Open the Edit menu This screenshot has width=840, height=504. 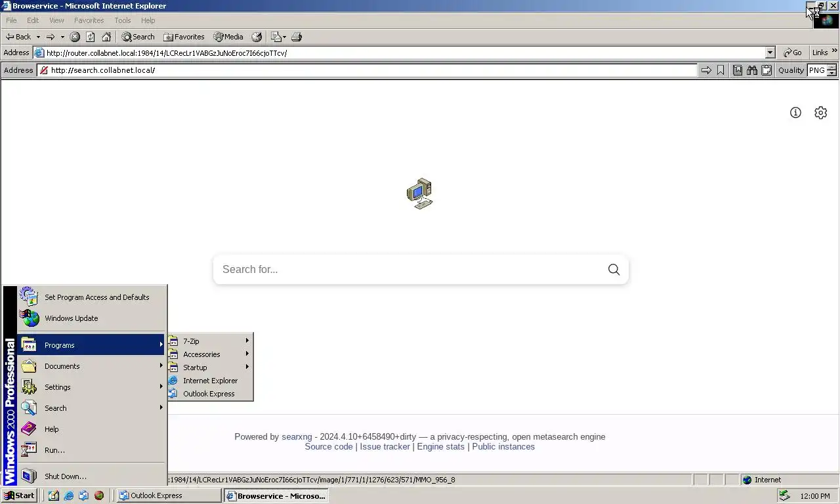33,20
